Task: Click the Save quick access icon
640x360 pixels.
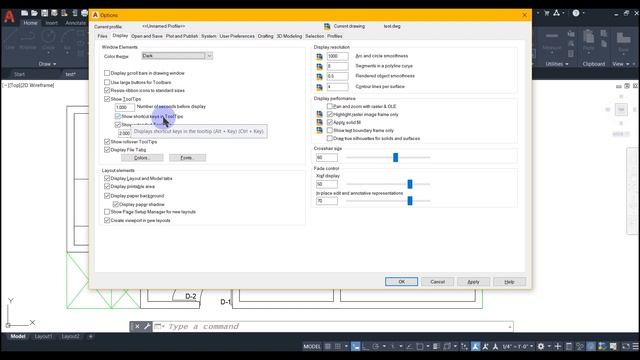Action: [x=44, y=13]
